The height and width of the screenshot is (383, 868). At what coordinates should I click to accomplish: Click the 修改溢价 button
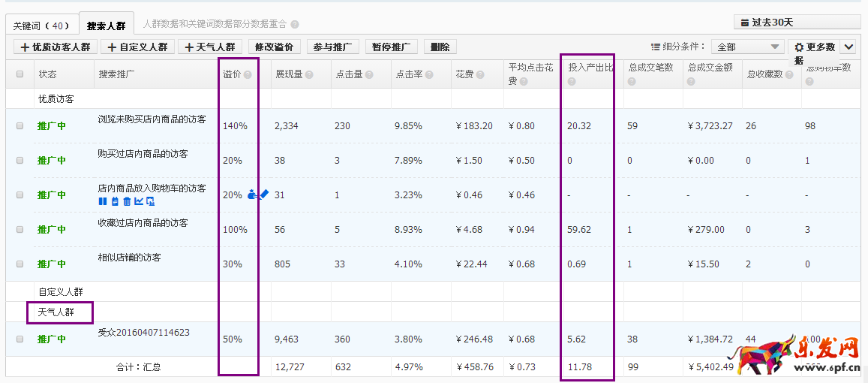coord(274,47)
